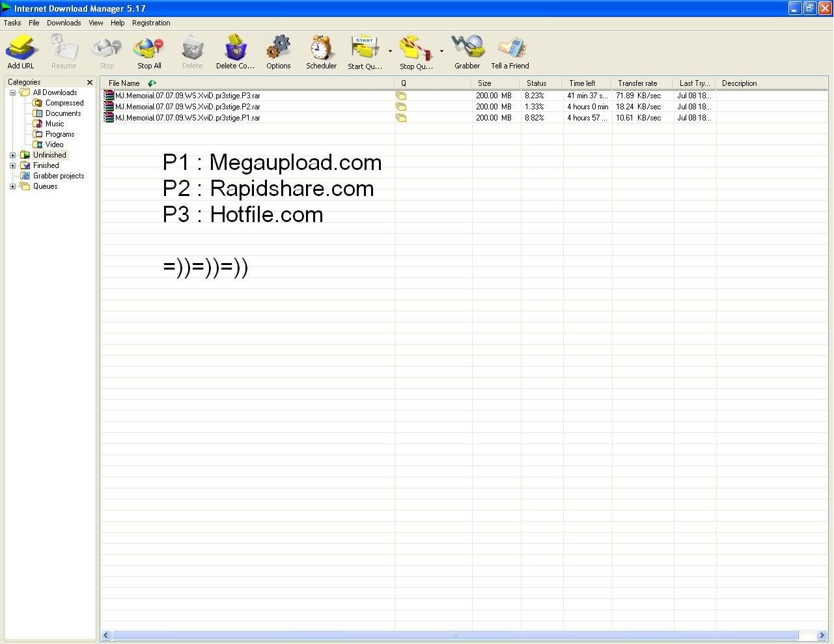834x644 pixels.
Task: Click the Stop Queue icon
Action: click(416, 48)
